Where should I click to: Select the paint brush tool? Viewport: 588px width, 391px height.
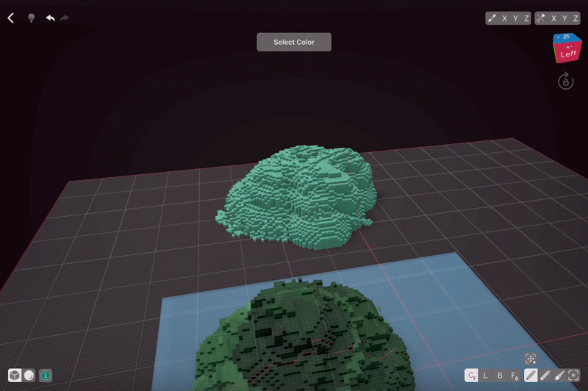[559, 376]
